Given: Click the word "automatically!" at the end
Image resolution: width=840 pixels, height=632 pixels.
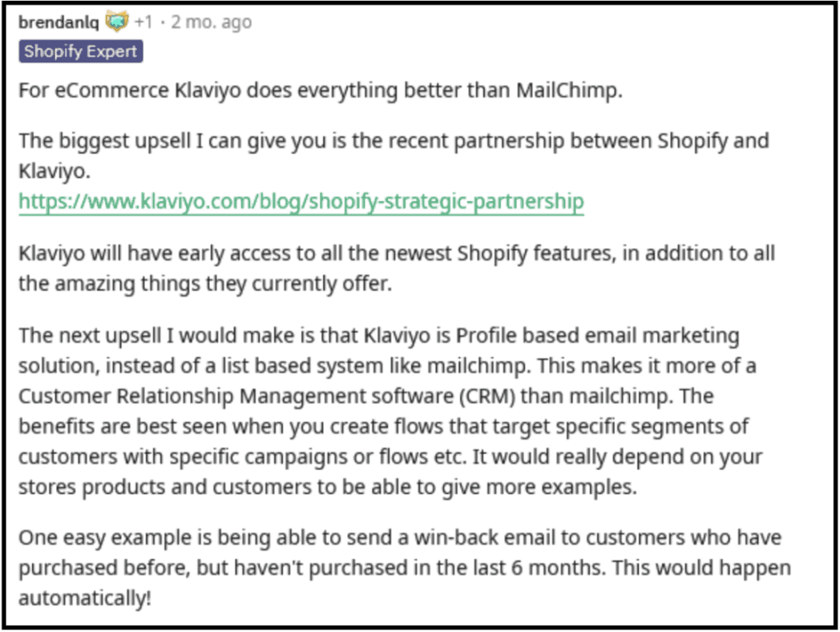Looking at the screenshot, I should (x=84, y=598).
